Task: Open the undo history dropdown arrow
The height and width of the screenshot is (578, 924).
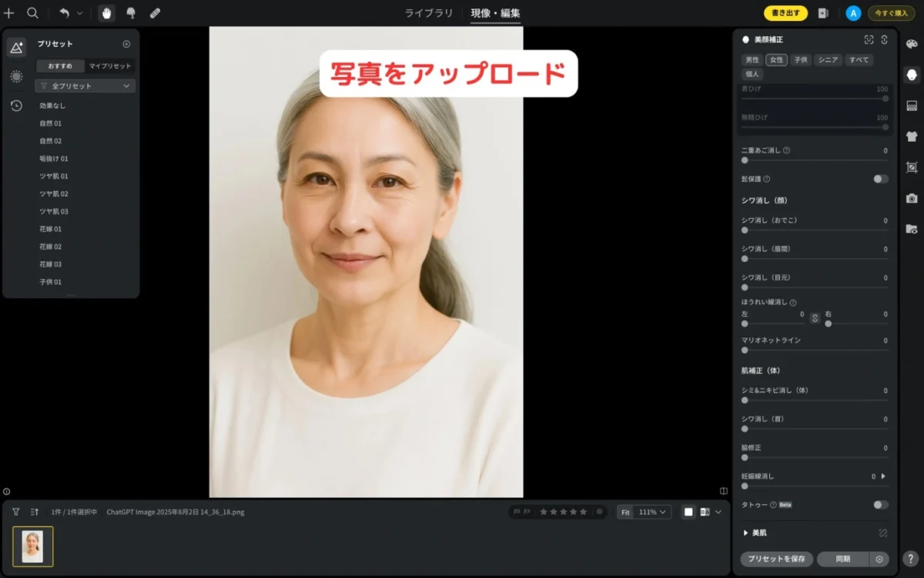Action: click(x=80, y=13)
